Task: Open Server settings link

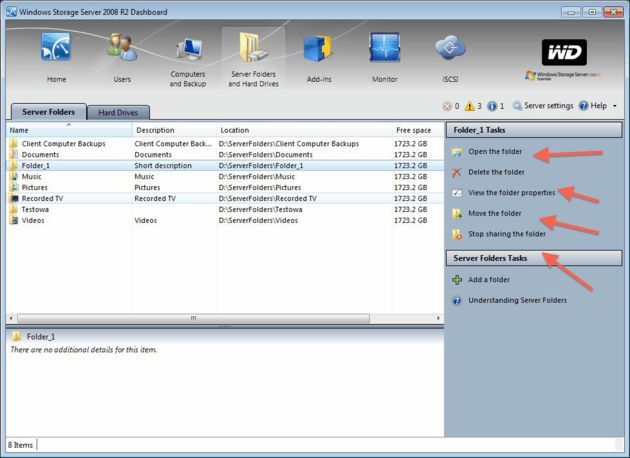Action: (548, 106)
